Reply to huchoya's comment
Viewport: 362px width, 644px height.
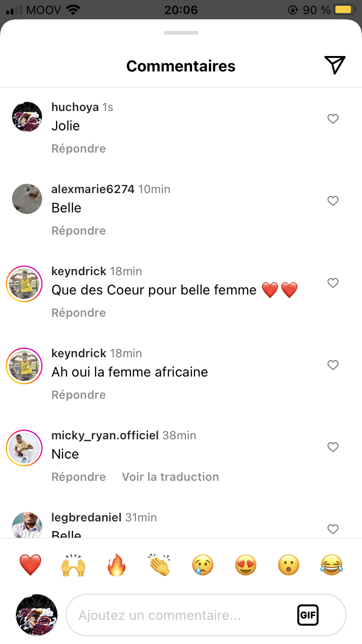point(79,149)
